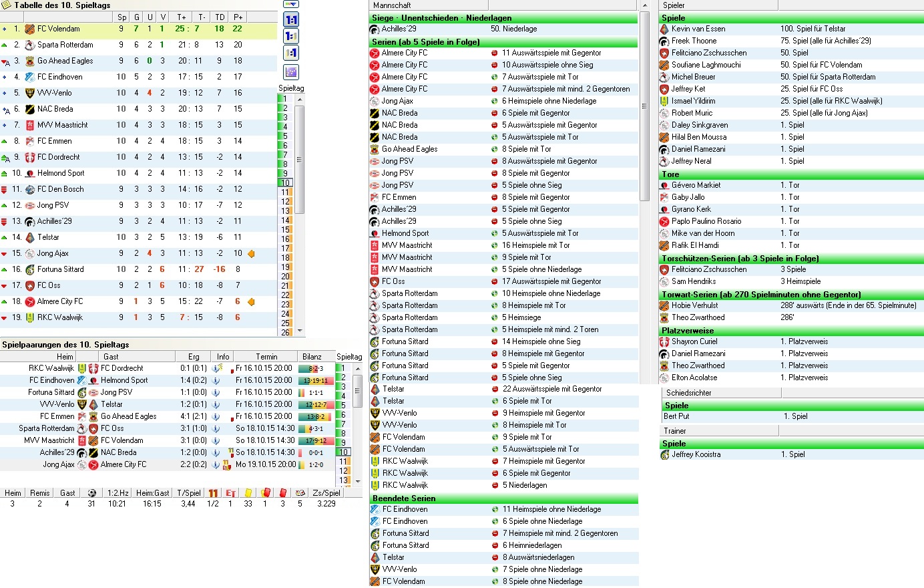This screenshot has height=588, width=924.
Task: Open the purple chart view button beside the table
Action: [x=291, y=71]
